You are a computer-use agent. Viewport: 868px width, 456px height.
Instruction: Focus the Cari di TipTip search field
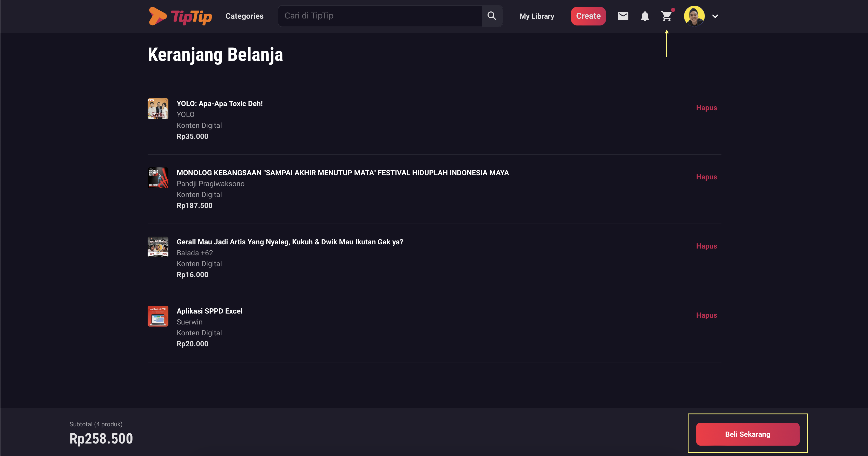coord(380,16)
